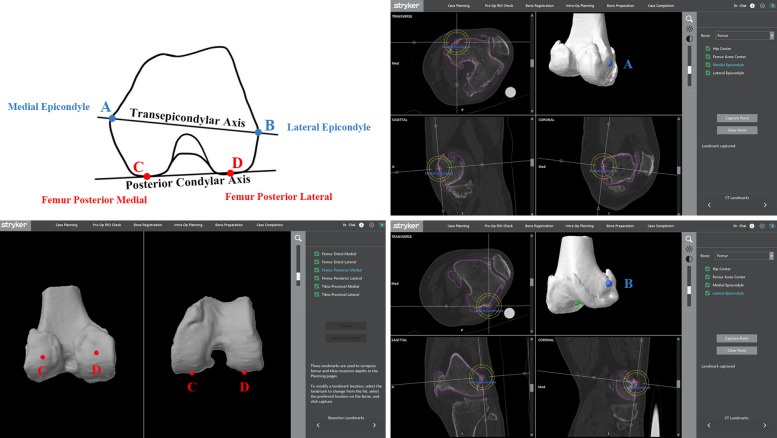Open Bone Registration tab in the point A screen
Image resolution: width=777 pixels, height=438 pixels.
[x=540, y=5]
